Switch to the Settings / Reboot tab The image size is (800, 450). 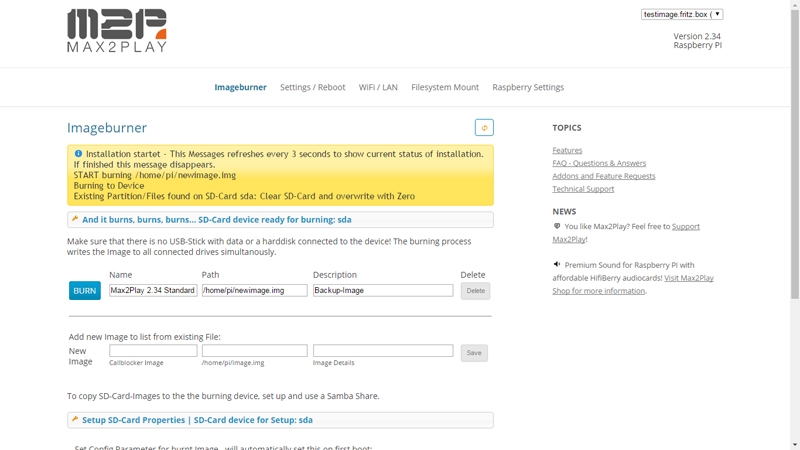312,87
